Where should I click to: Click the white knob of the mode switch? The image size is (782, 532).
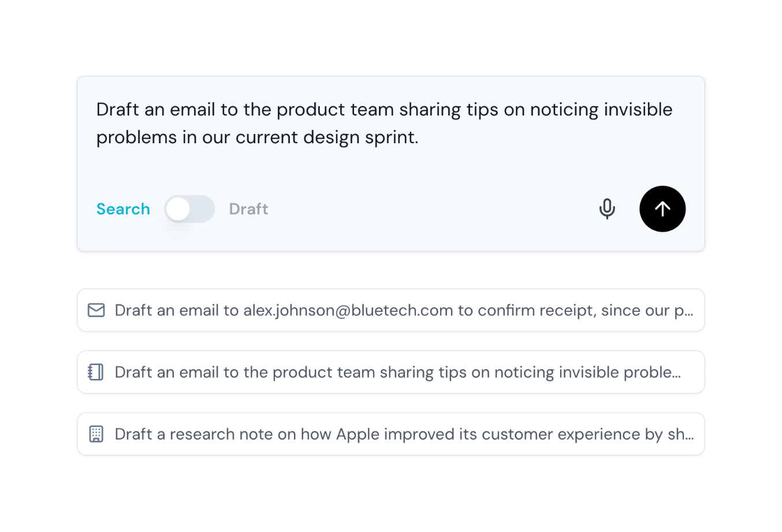tap(178, 209)
